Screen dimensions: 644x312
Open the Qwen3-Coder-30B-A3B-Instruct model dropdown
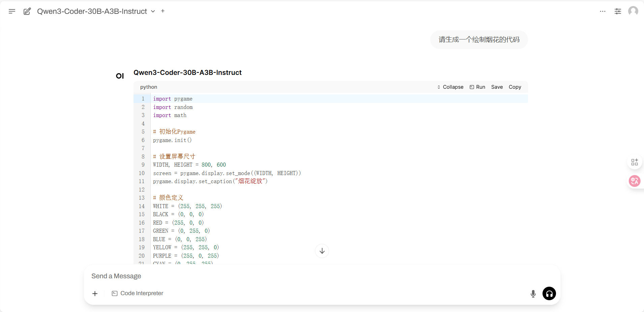pos(96,11)
